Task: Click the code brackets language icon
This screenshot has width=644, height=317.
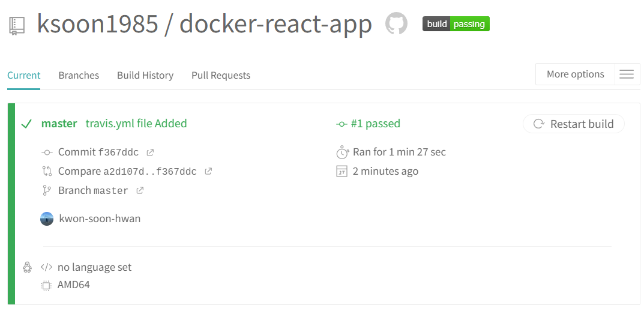Action: pos(46,267)
